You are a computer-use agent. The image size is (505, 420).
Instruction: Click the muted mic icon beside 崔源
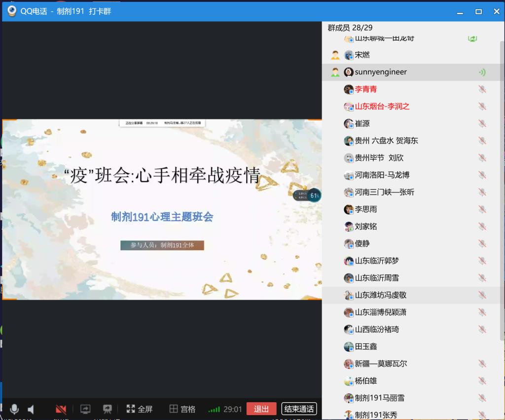coord(482,123)
